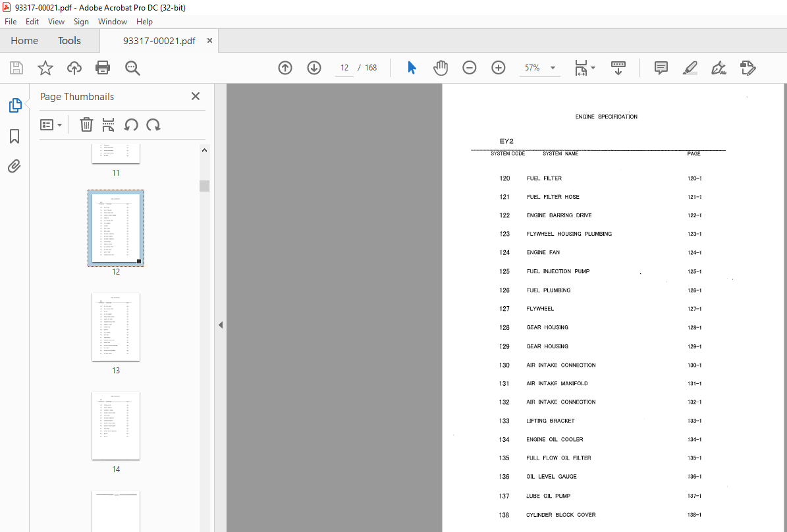Open the Bookmarks sidebar icon
The height and width of the screenshot is (532, 787).
[x=14, y=136]
